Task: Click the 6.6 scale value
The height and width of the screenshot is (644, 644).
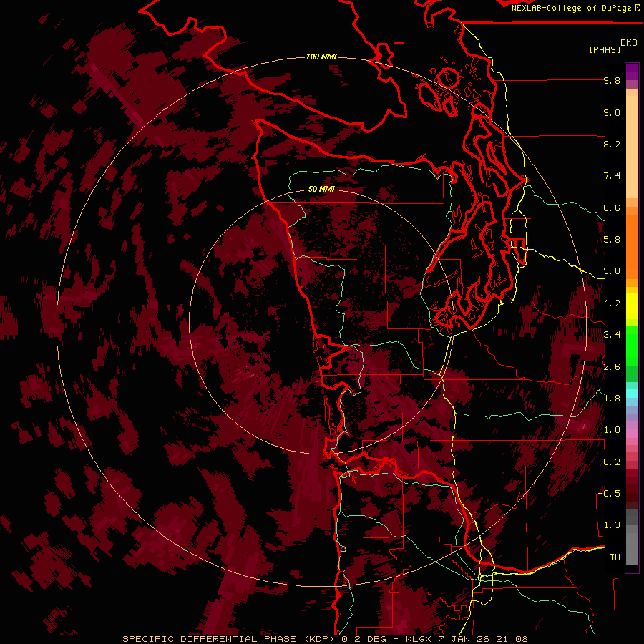Action: [612, 208]
